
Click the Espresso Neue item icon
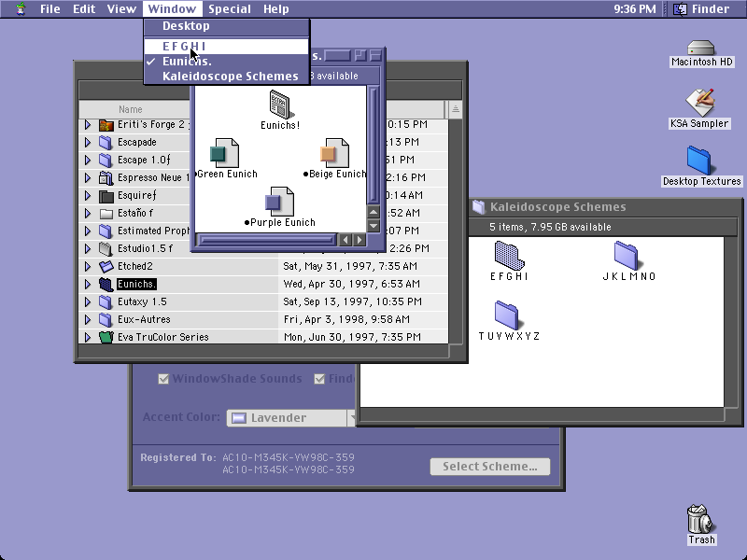106,177
